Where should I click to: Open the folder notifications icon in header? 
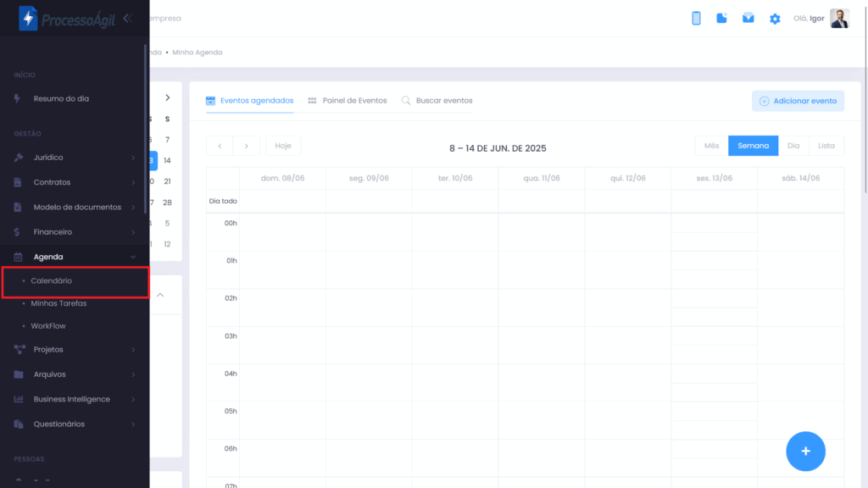click(x=721, y=19)
